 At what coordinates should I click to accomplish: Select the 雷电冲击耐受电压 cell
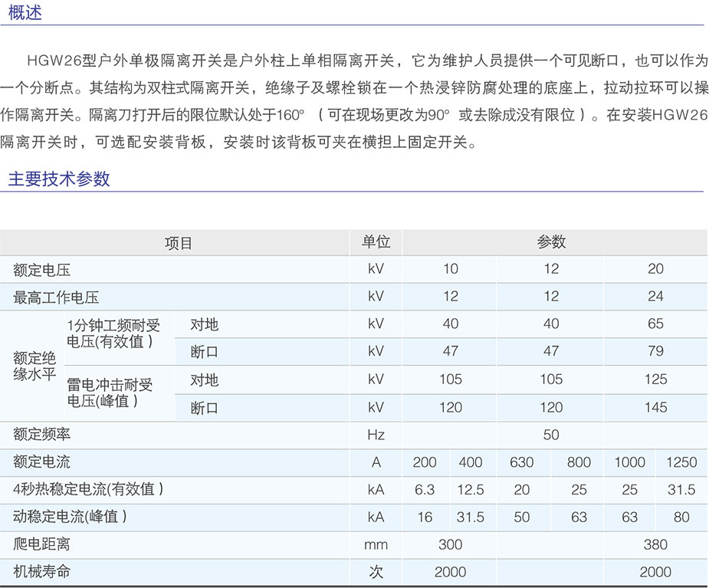point(110,393)
